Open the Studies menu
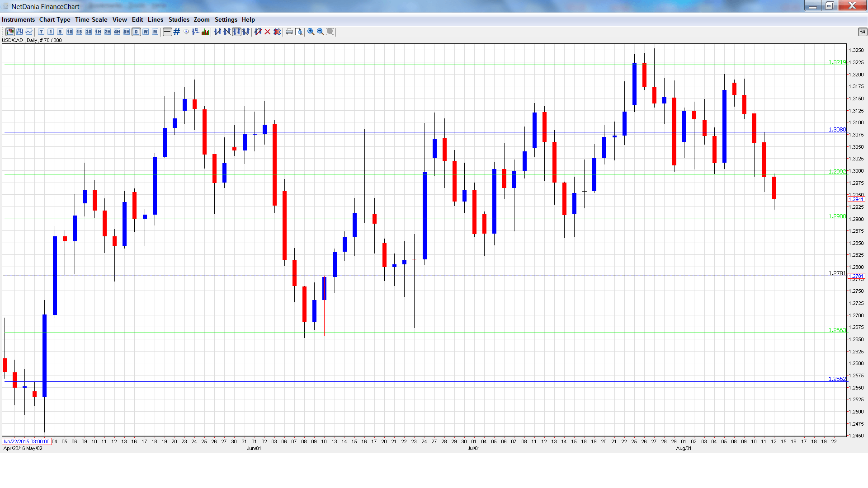The width and height of the screenshot is (868, 488). (x=179, y=19)
